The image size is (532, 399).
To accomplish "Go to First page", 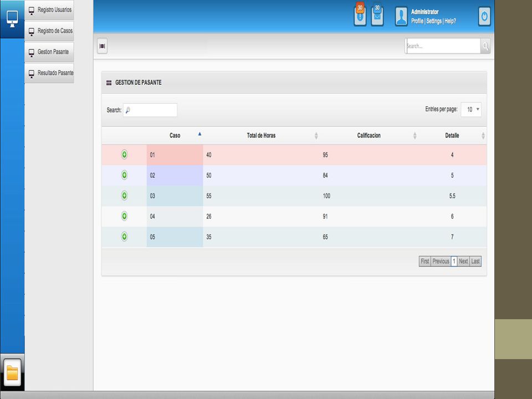I will [425, 261].
